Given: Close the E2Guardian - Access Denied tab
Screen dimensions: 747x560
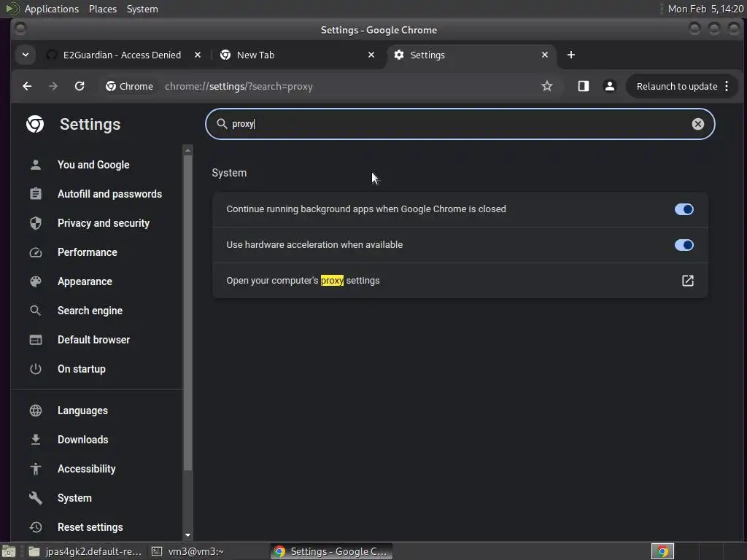Looking at the screenshot, I should [198, 55].
